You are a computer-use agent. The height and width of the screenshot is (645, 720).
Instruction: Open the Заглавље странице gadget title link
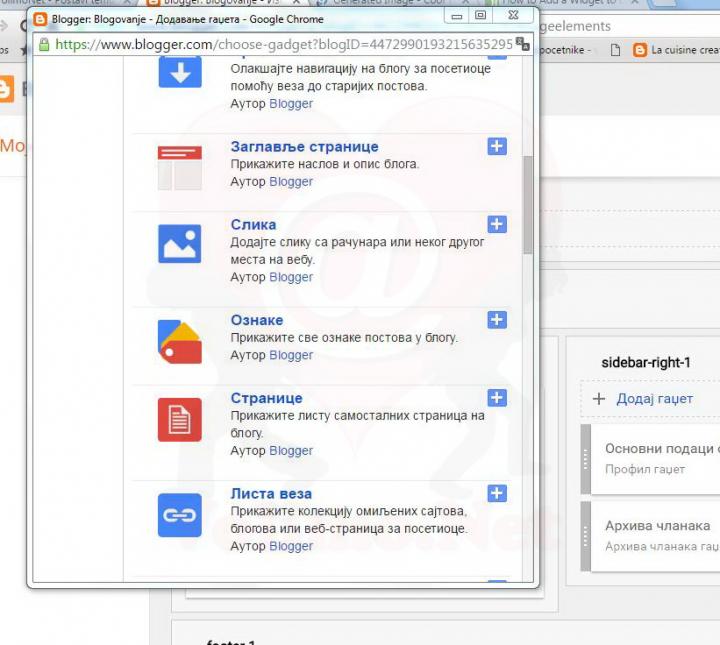point(304,147)
